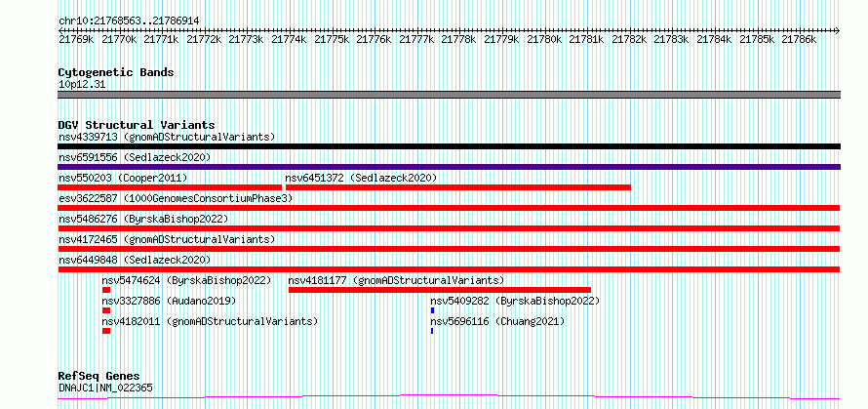The image size is (868, 409).
Task: Click the 21773k ruler tick label
Action: click(x=247, y=39)
